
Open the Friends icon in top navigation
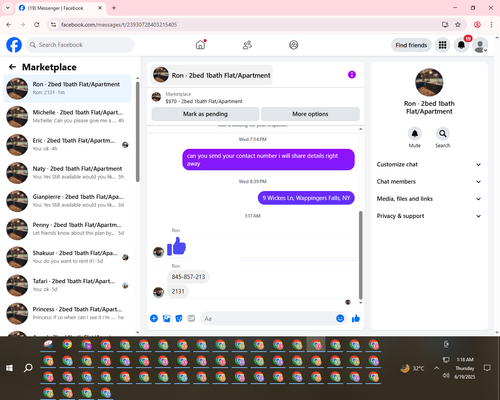(247, 45)
